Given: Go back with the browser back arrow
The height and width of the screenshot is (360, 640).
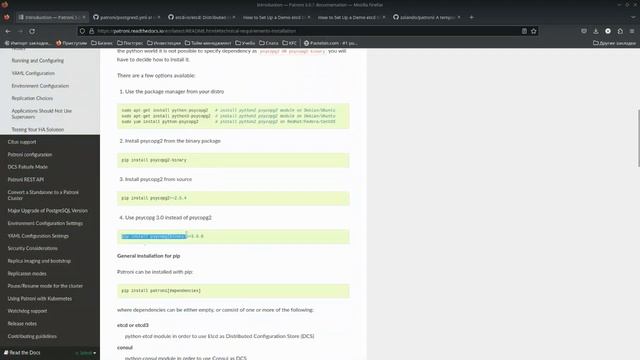Looking at the screenshot, I should 8,31.
